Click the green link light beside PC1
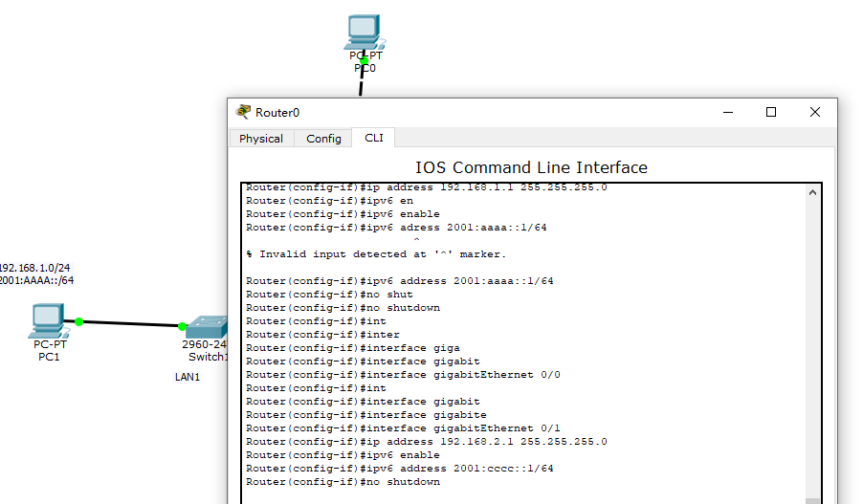This screenshot has height=504, width=863. (x=78, y=321)
